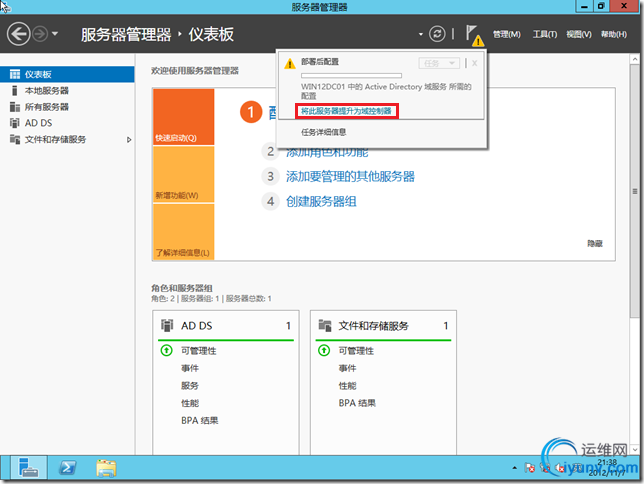
Task: Click the back navigation arrow
Action: coord(18,34)
